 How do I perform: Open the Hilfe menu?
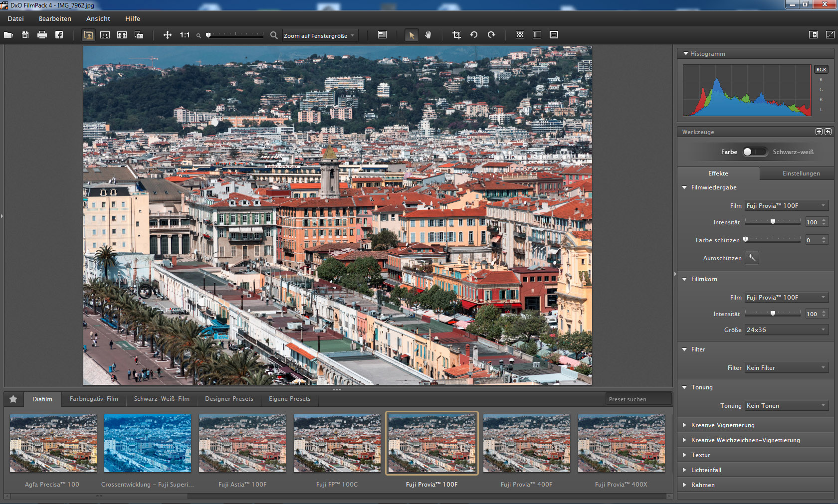133,18
